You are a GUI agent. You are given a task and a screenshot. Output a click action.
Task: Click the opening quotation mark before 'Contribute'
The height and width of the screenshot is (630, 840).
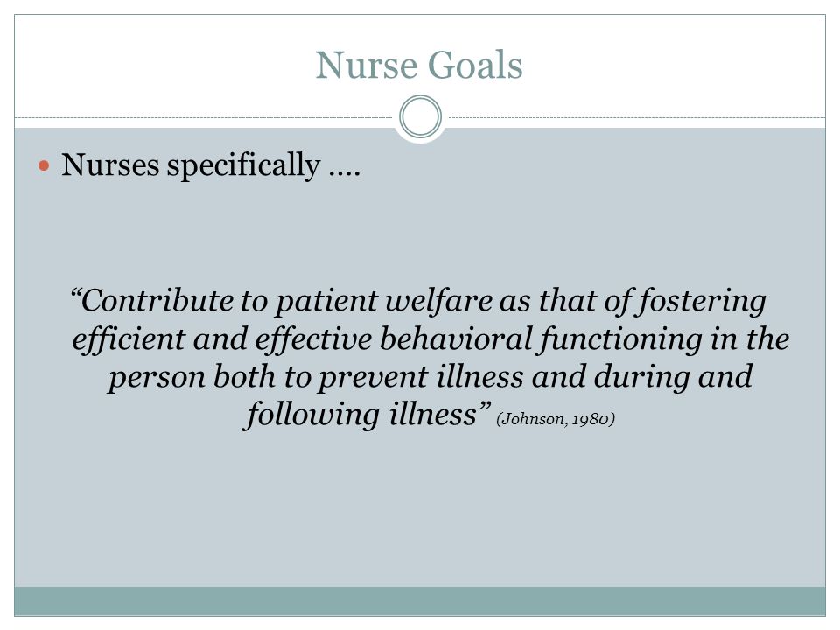tap(76, 294)
